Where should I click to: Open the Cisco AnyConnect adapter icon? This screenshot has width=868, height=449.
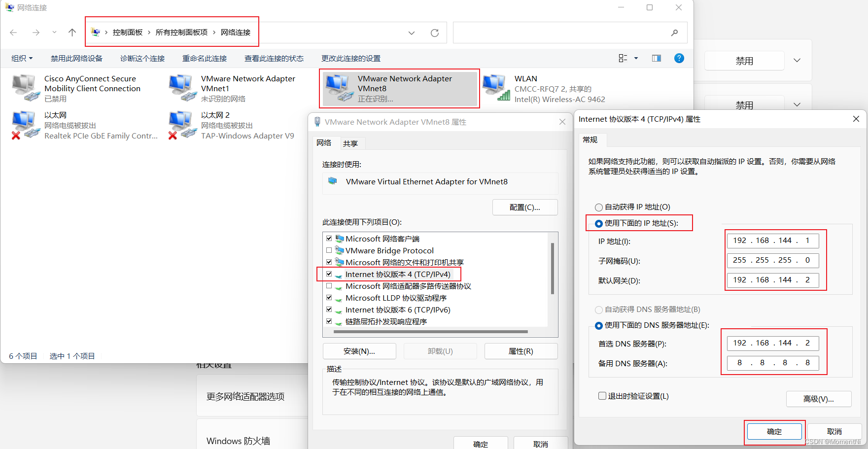tap(26, 88)
